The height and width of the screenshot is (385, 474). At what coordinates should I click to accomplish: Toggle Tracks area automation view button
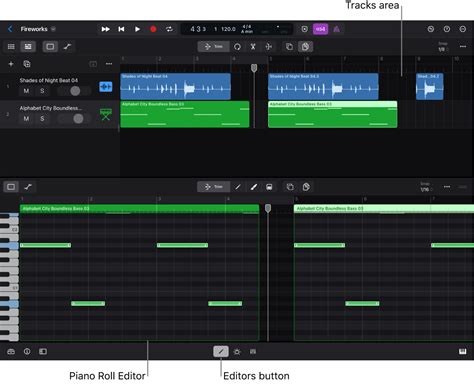point(67,47)
